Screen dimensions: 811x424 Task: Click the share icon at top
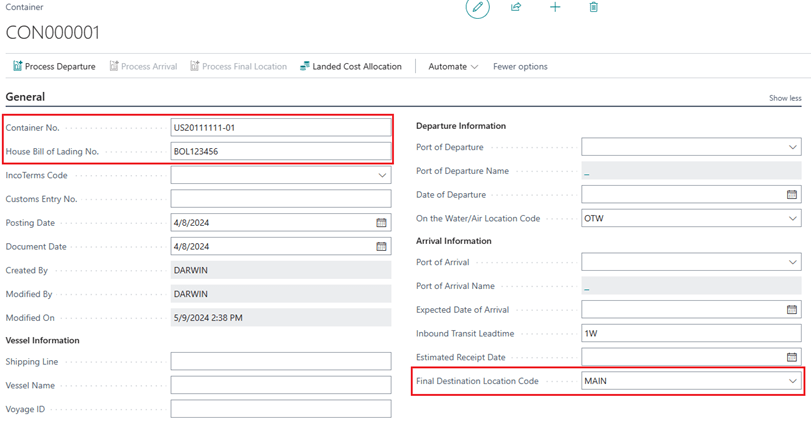pos(516,8)
